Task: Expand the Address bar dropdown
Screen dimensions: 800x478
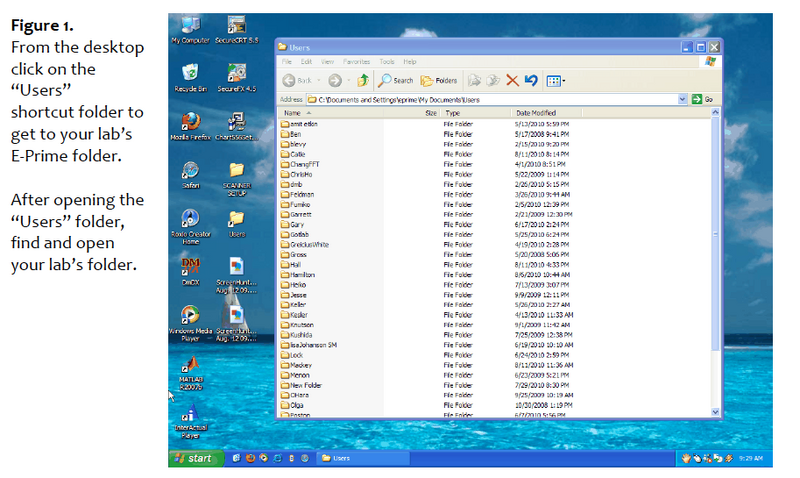Action: click(683, 99)
